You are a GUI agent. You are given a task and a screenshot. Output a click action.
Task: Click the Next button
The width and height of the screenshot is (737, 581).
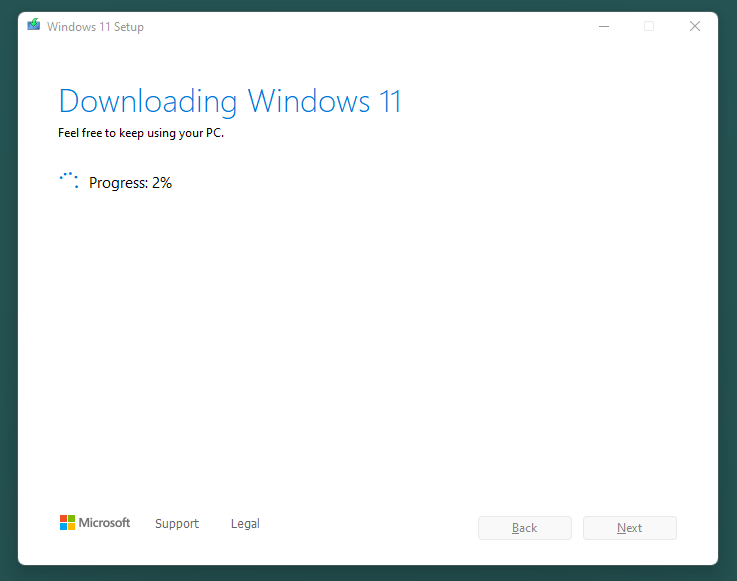pos(630,528)
